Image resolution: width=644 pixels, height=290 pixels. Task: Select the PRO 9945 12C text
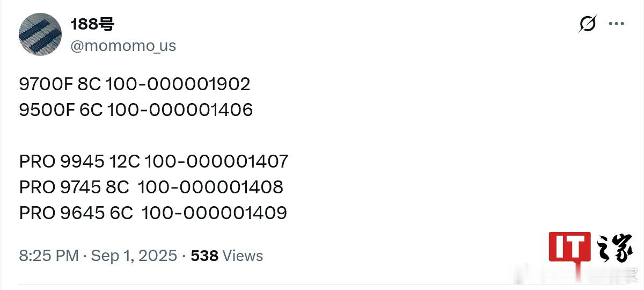(x=79, y=161)
